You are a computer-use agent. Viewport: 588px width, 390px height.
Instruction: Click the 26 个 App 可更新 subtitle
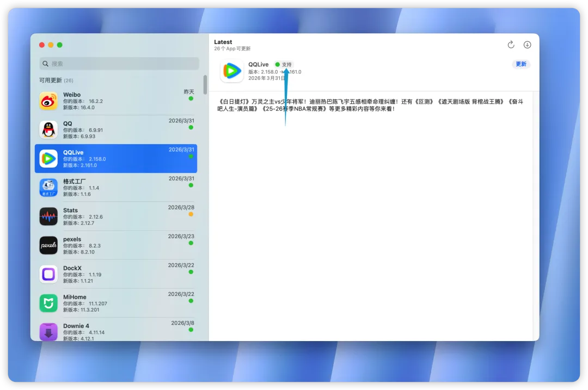[232, 49]
